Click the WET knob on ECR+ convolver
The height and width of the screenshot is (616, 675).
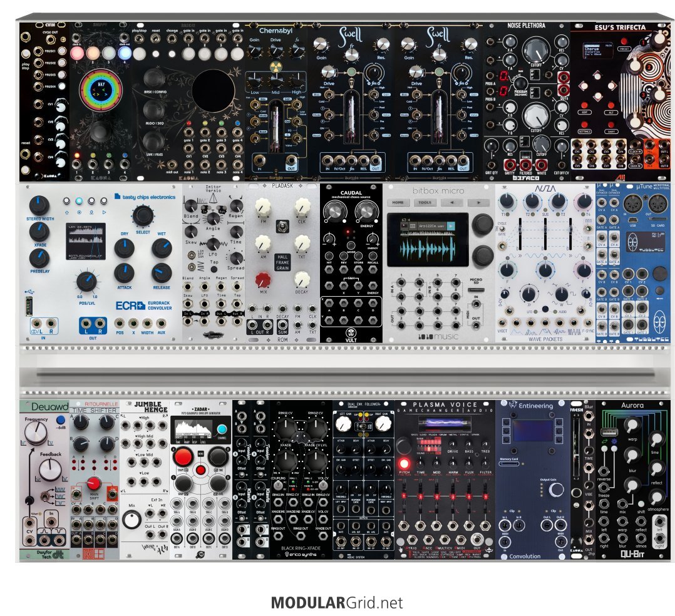click(162, 249)
